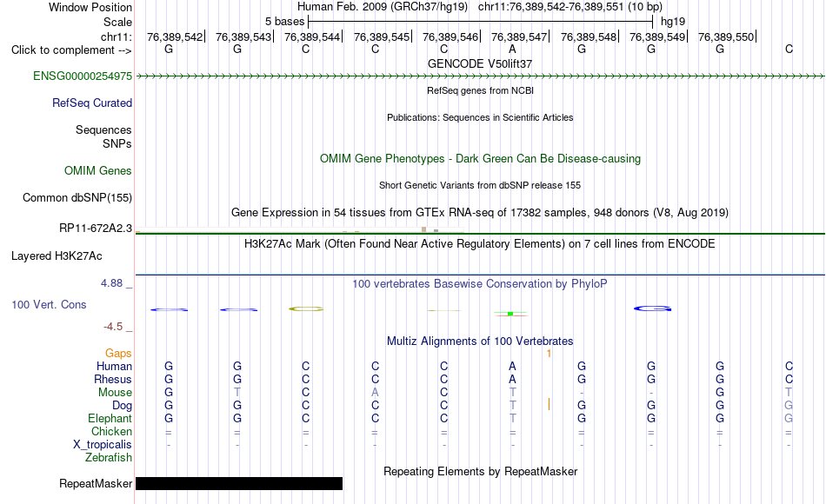Click the Human A base in alignment
This screenshot has height=504, width=826.
[x=512, y=366]
